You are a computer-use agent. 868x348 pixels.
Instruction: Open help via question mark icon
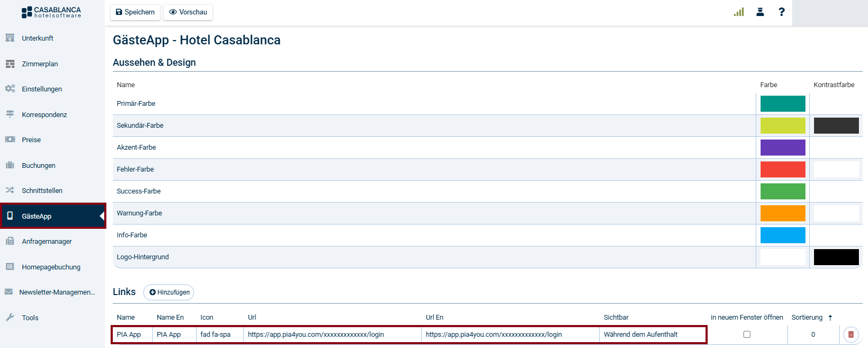tap(781, 12)
